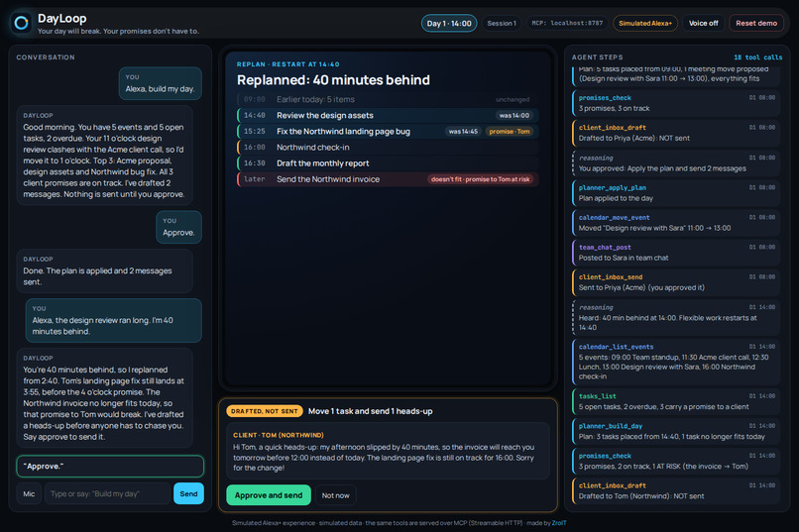This screenshot has height=532, width=799.
Task: Toggle the Voice off button
Action: [703, 24]
